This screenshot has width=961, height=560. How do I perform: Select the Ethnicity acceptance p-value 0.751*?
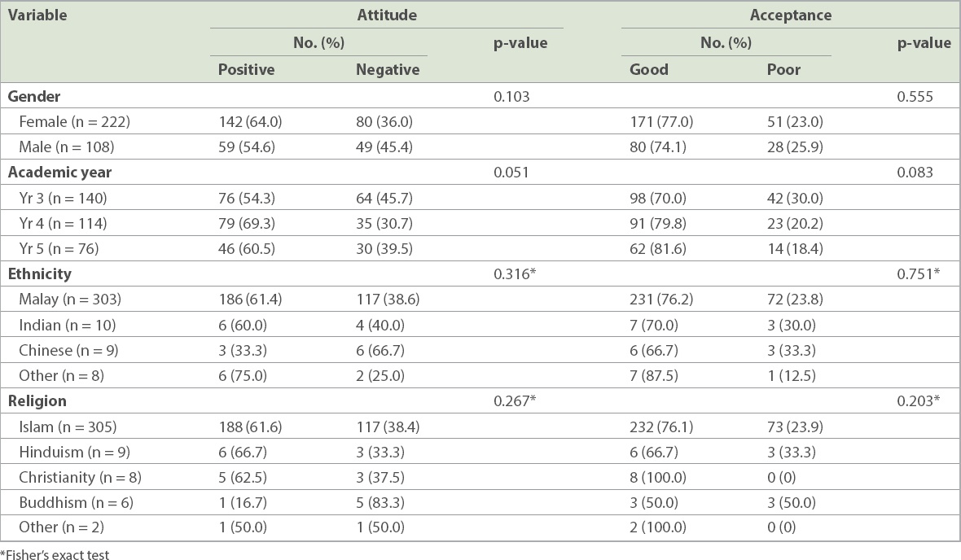[918, 273]
